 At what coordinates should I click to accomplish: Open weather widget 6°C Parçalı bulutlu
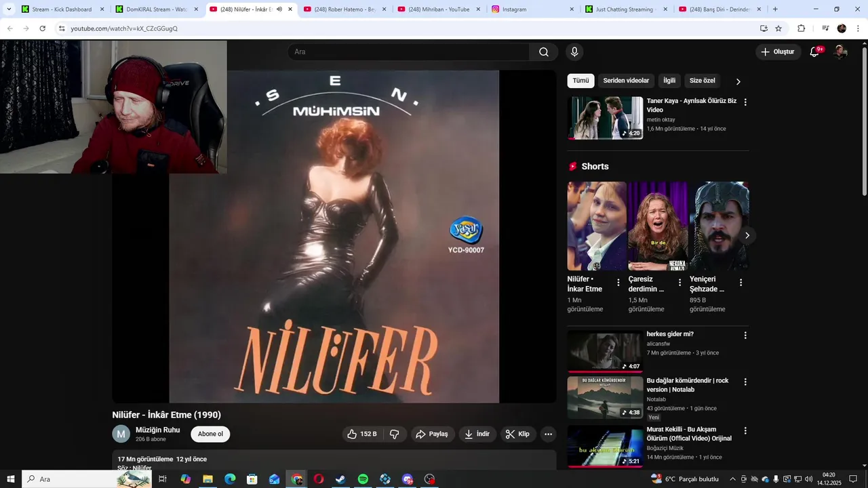[685, 479]
